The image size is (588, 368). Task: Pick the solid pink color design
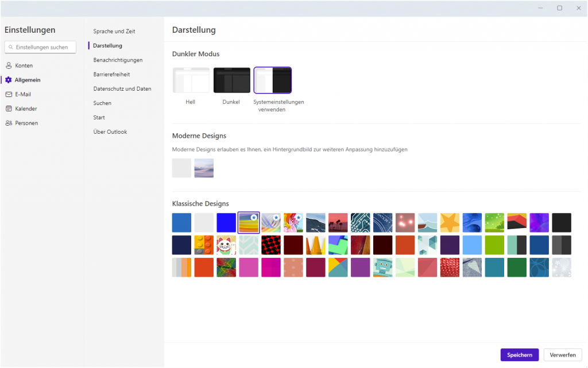pyautogui.click(x=249, y=267)
